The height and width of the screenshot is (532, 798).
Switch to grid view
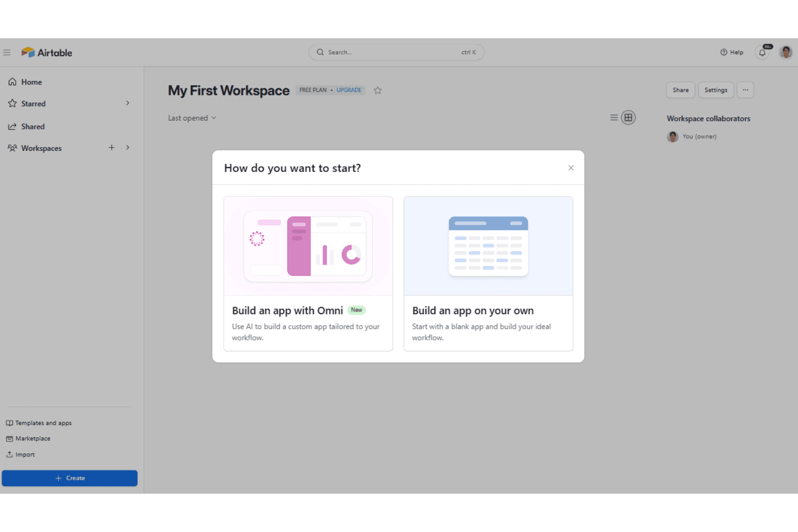coord(629,118)
